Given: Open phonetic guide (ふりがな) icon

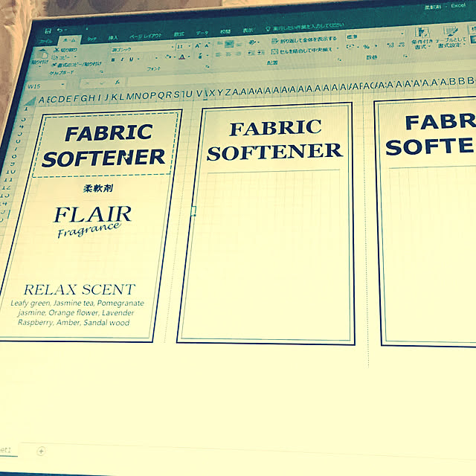Looking at the screenshot, I should tap(200, 56).
